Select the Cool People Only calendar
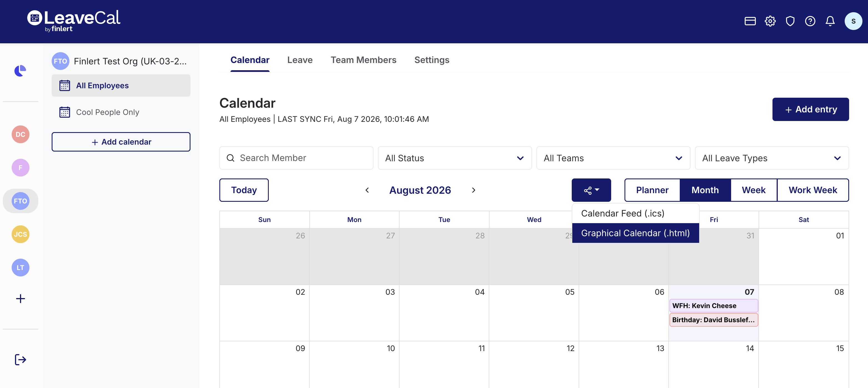Screen dimensions: 868x388 coord(121,112)
